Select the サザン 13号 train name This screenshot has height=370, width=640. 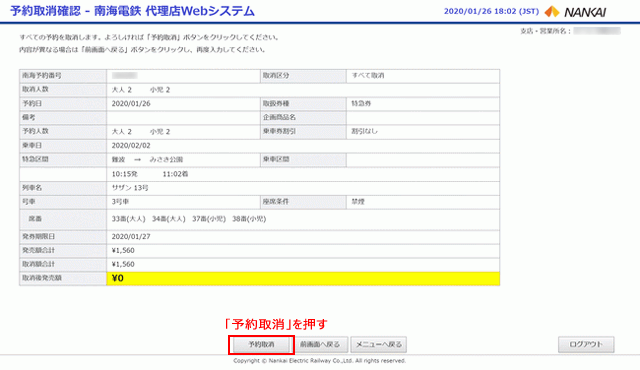tap(130, 188)
